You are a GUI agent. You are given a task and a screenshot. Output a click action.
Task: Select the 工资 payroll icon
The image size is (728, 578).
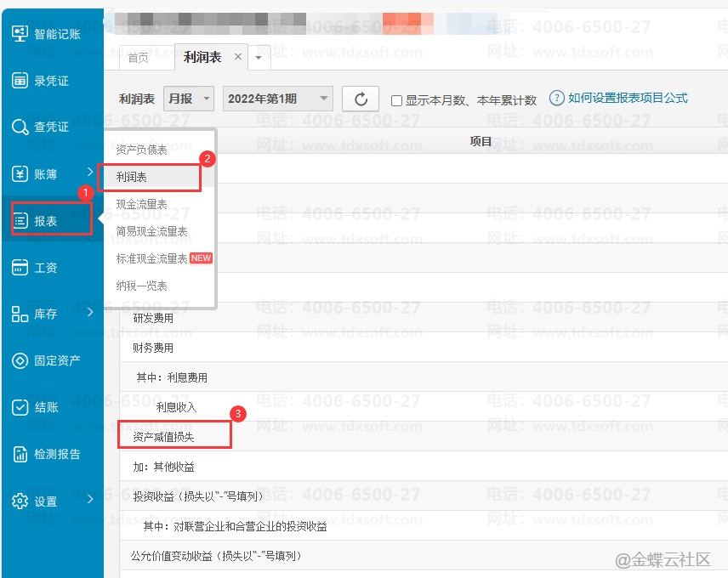click(x=20, y=268)
